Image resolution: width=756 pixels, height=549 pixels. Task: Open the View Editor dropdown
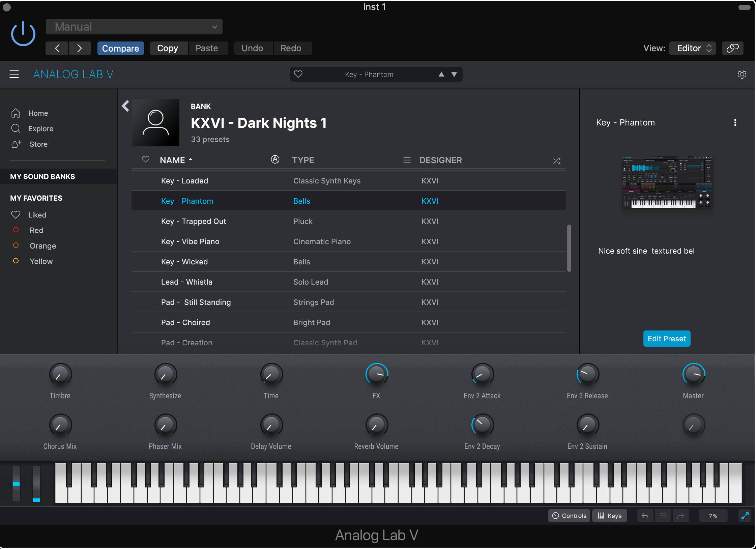tap(692, 48)
